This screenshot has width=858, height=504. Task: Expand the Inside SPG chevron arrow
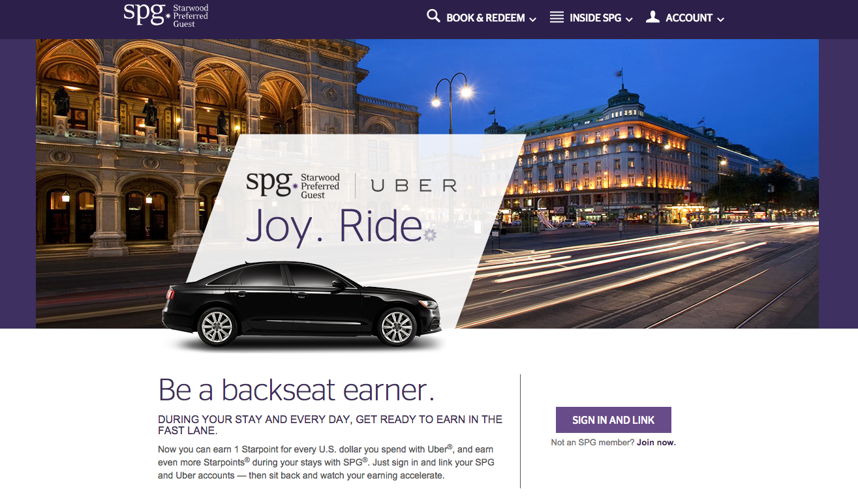click(x=629, y=20)
